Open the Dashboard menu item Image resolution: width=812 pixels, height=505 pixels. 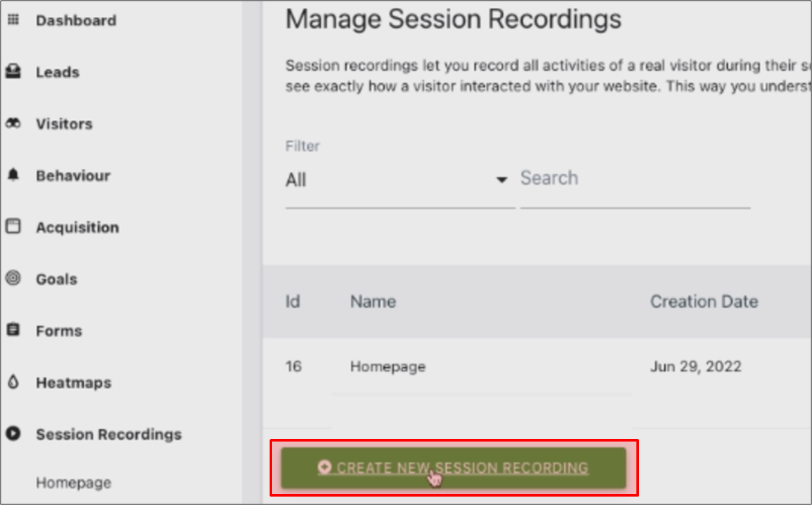[76, 21]
